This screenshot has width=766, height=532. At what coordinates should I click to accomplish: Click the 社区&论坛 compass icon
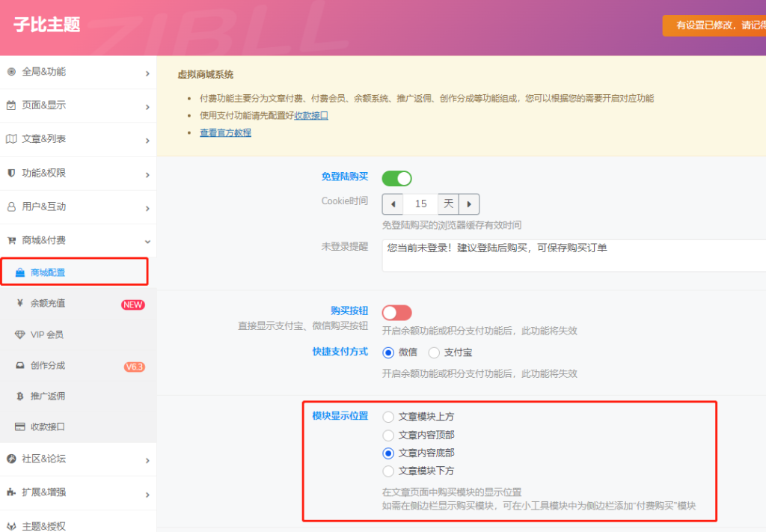point(11,459)
